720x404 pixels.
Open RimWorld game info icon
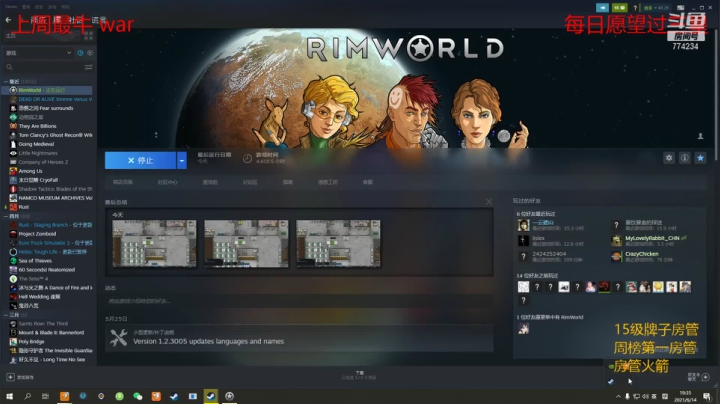coord(685,158)
